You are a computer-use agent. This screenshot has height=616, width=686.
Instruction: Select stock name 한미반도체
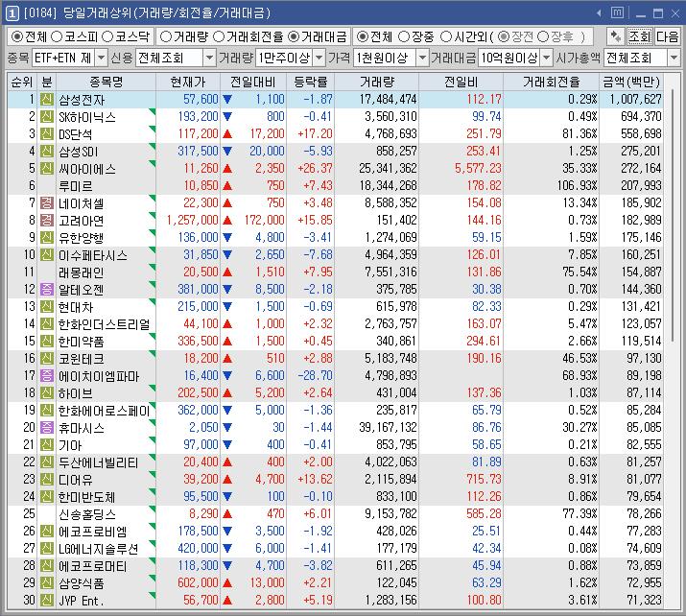tap(87, 497)
